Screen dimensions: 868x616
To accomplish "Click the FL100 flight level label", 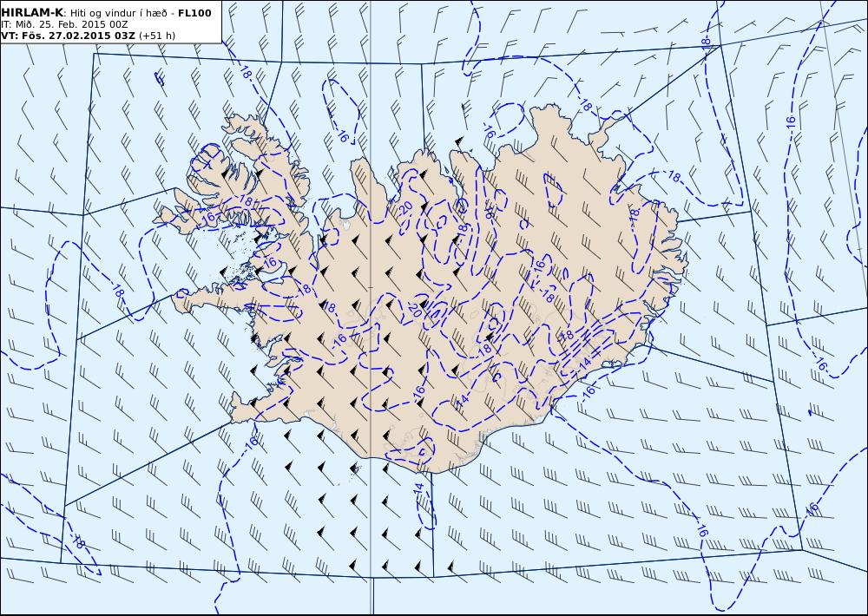I will coord(194,13).
